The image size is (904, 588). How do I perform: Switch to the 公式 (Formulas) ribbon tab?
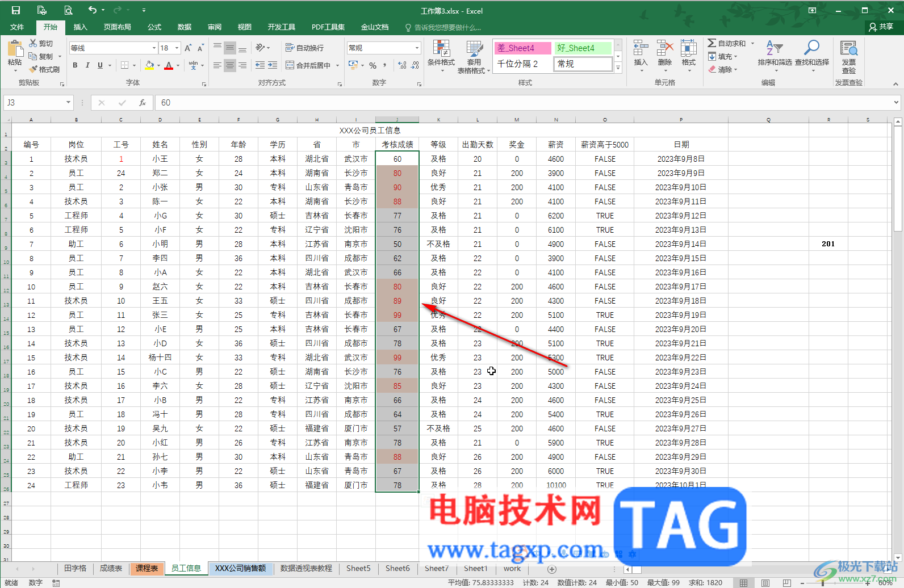pos(154,27)
